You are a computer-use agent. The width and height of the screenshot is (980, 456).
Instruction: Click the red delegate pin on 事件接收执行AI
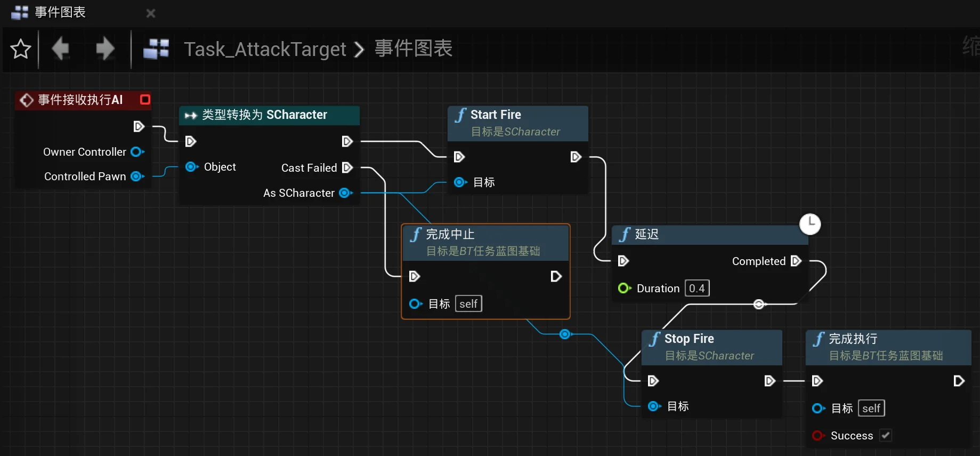click(145, 100)
